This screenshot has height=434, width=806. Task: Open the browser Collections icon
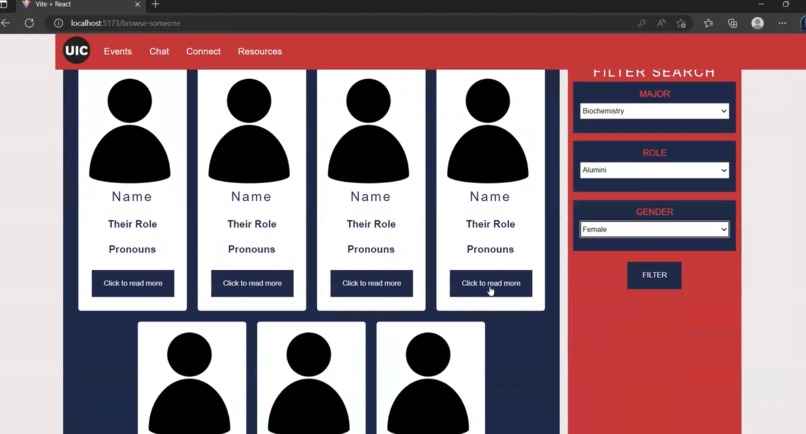click(x=732, y=23)
